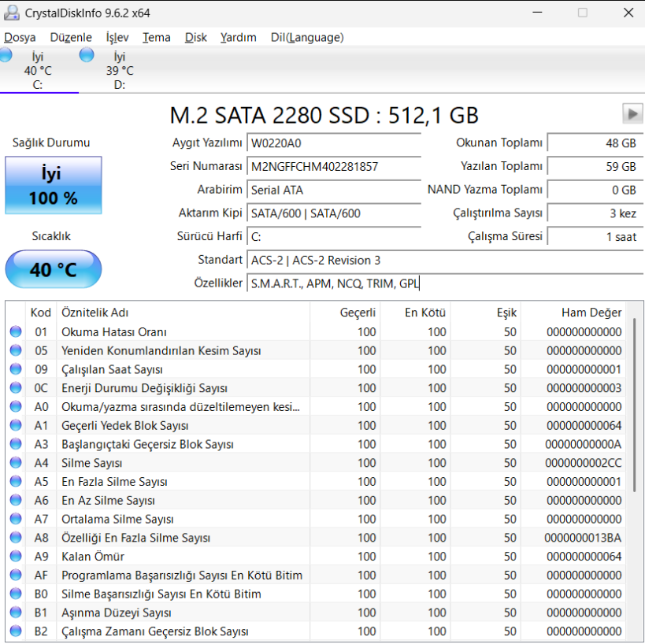The height and width of the screenshot is (644, 645).
Task: Click the 40 °C temperature button
Action: [x=53, y=269]
